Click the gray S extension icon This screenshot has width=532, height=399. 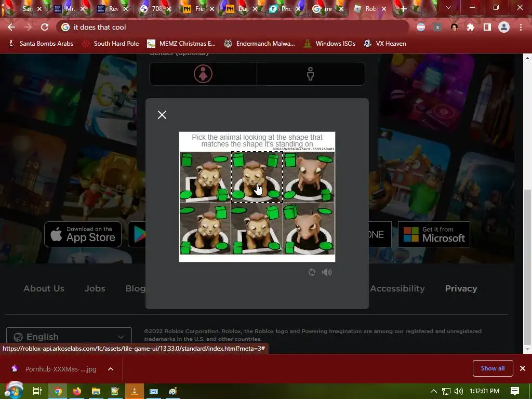437,27
